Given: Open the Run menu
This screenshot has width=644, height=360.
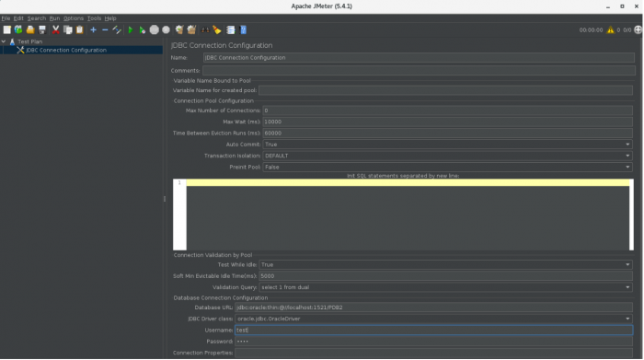Looking at the screenshot, I should coord(54,18).
